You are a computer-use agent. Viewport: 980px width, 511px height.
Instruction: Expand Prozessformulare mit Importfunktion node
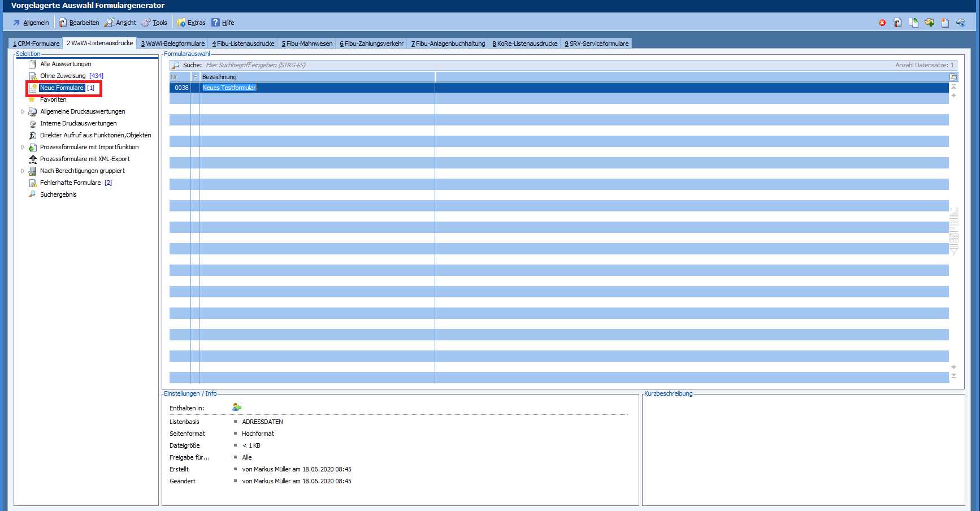(x=23, y=148)
